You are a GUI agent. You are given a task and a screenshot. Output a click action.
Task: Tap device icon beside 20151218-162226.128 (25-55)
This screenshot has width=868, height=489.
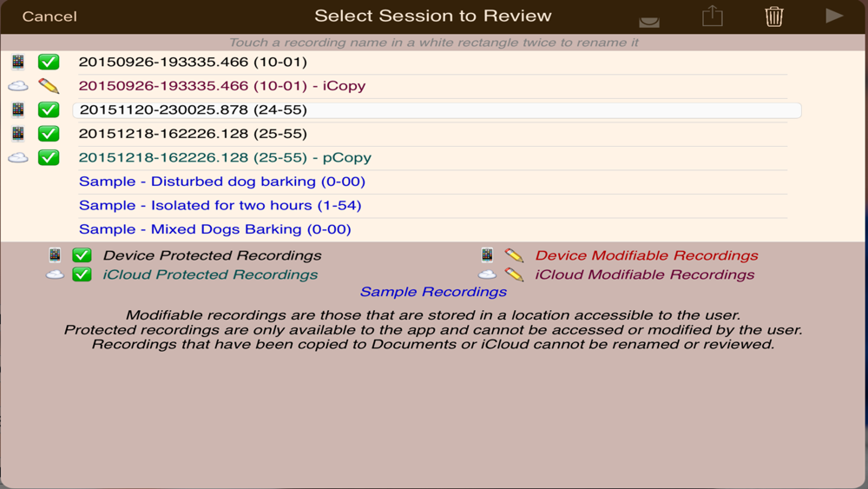pos(18,134)
